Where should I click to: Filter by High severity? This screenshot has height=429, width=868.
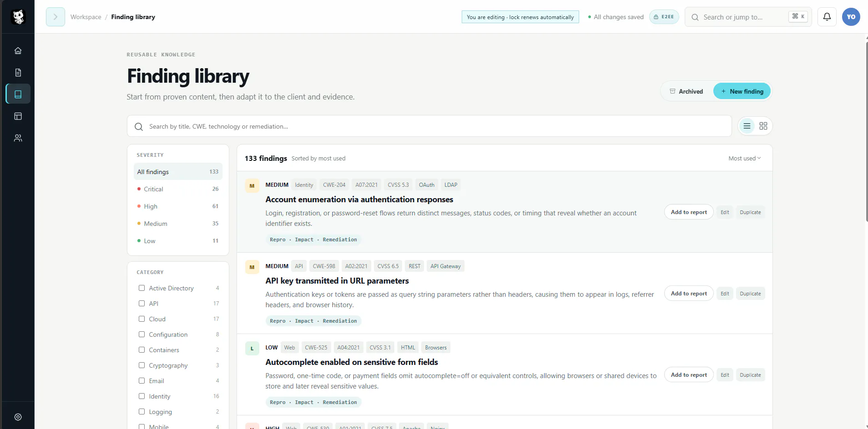[x=178, y=206]
